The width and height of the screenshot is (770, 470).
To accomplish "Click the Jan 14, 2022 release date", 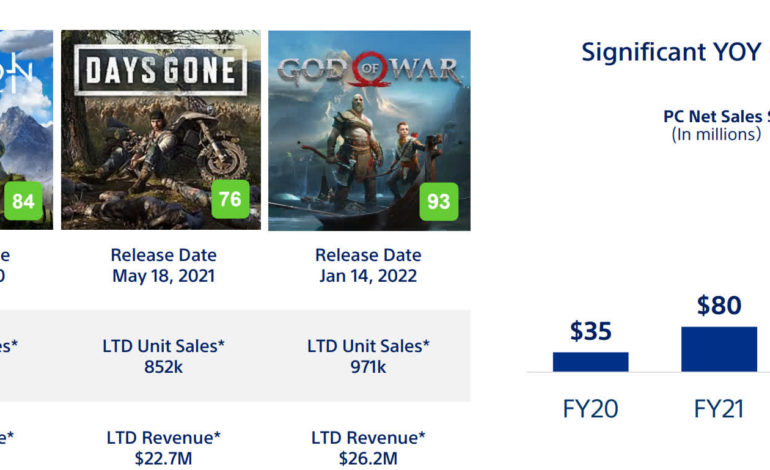I will pyautogui.click(x=368, y=276).
